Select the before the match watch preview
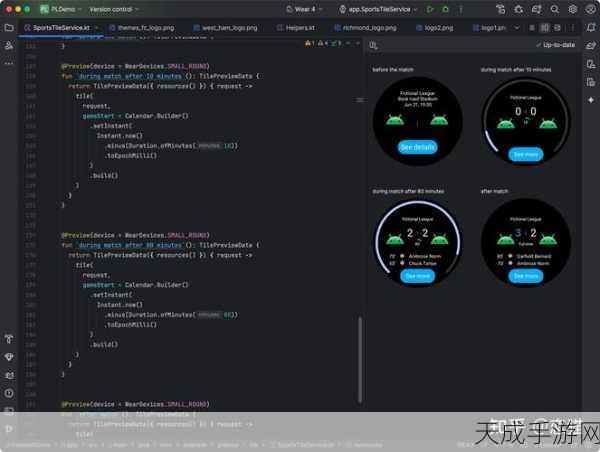600x452 pixels. tap(417, 121)
